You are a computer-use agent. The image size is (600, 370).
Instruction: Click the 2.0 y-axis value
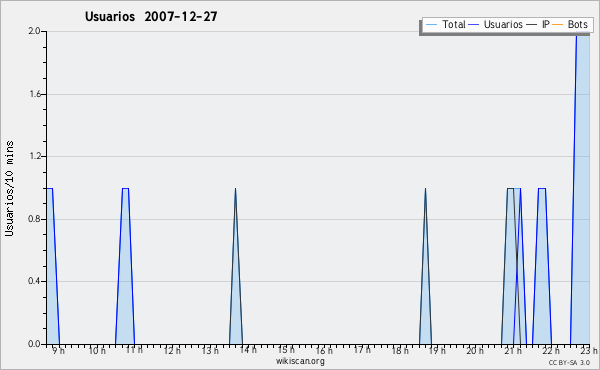pos(34,31)
